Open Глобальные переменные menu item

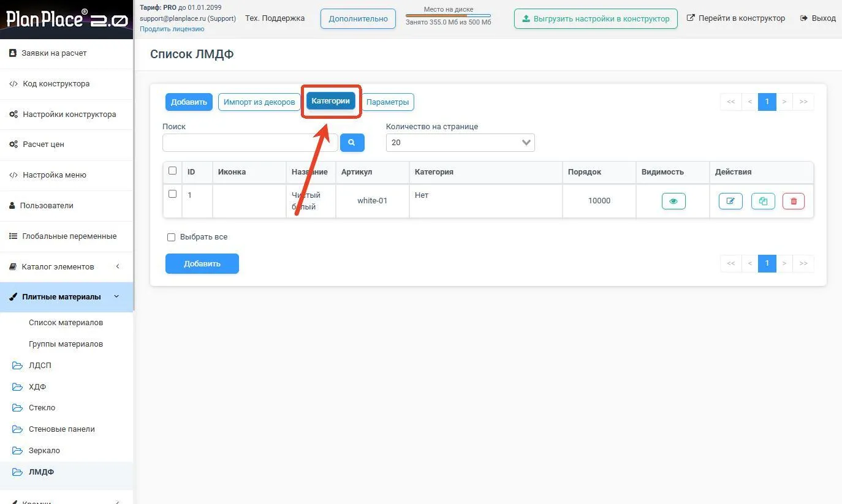66,236
